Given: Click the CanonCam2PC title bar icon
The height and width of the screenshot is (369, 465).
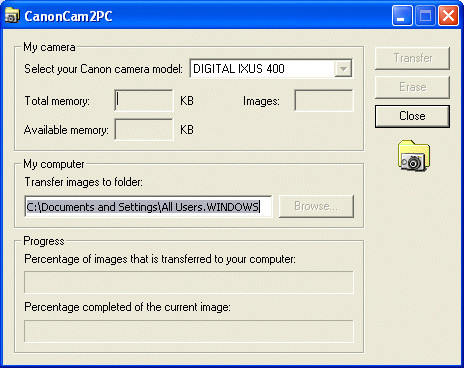Looking at the screenshot, I should click(12, 15).
